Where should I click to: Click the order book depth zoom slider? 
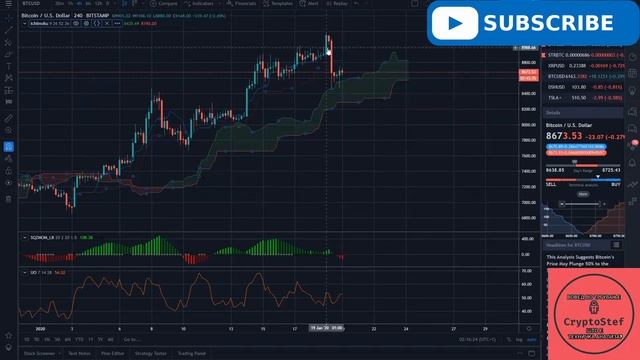[583, 204]
